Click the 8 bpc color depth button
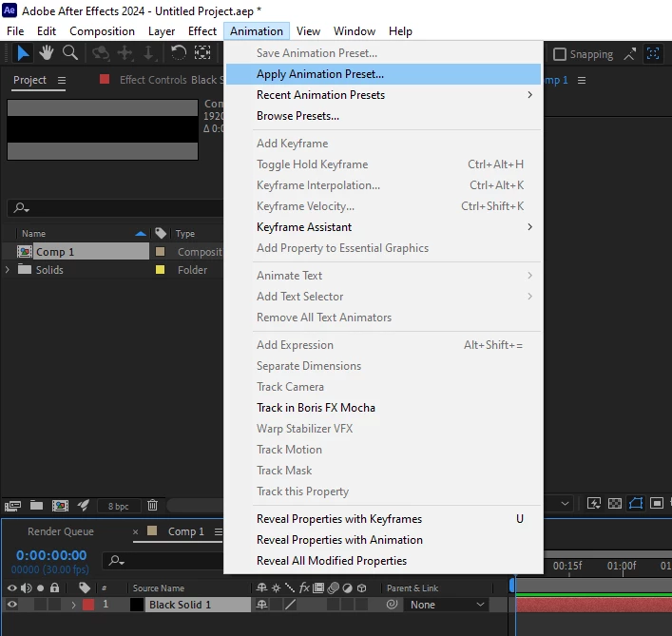672x636 pixels. click(118, 506)
